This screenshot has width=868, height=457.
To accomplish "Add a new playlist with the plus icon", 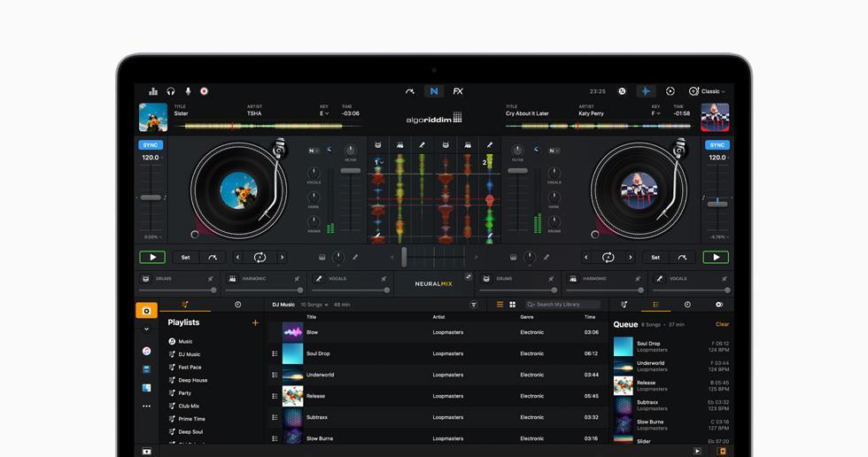I will (x=255, y=322).
